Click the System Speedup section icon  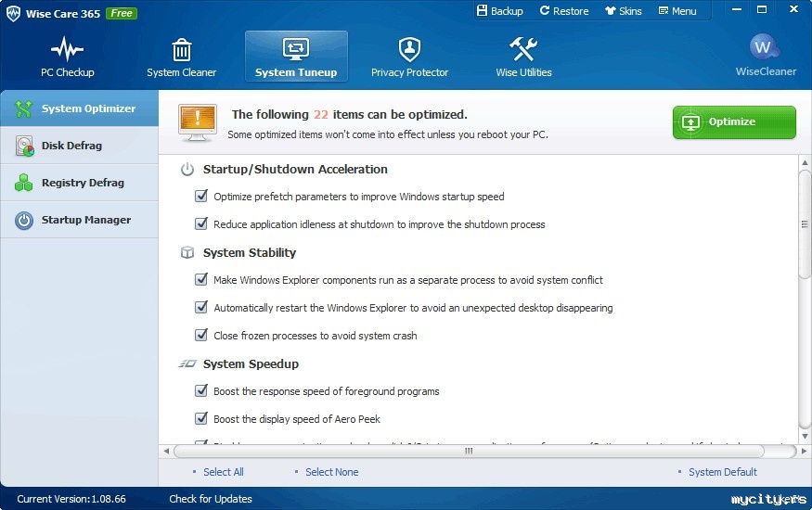(x=187, y=363)
